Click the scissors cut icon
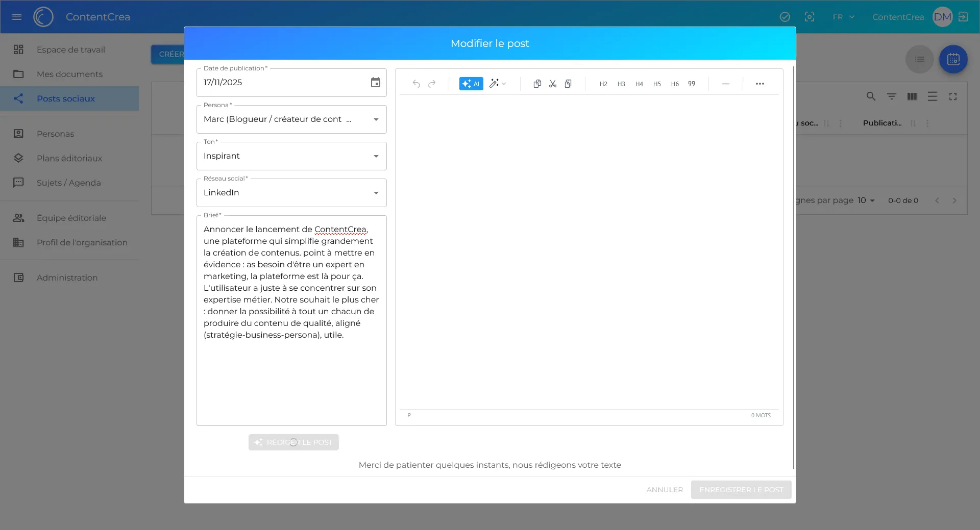The image size is (980, 530). coord(552,84)
